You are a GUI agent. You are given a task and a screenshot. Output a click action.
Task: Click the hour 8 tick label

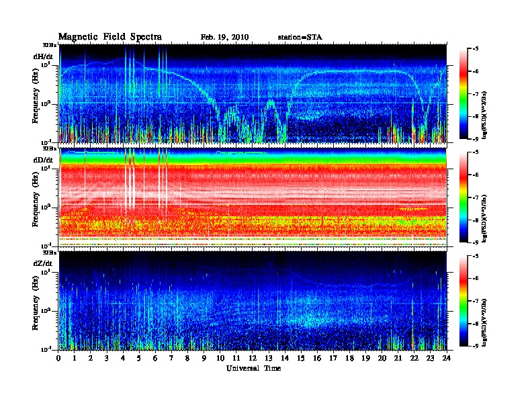tap(188, 358)
